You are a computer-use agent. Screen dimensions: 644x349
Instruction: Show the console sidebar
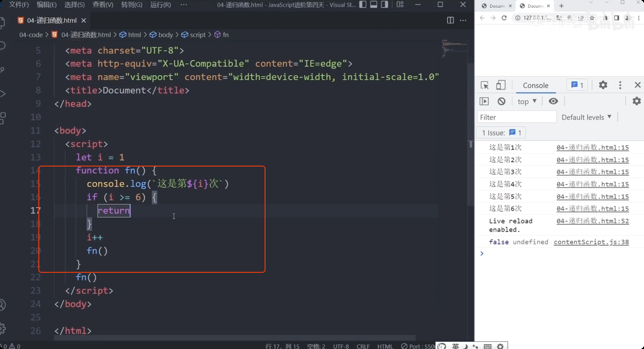click(484, 101)
